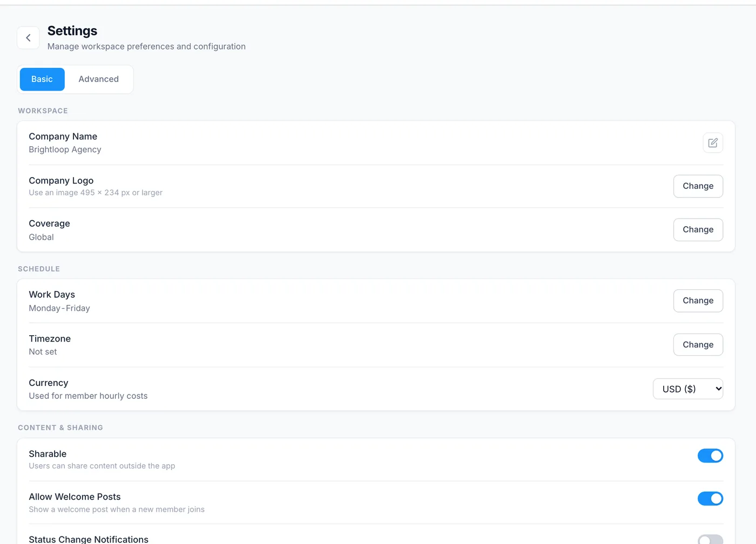Click the Settings page heading

tap(72, 31)
